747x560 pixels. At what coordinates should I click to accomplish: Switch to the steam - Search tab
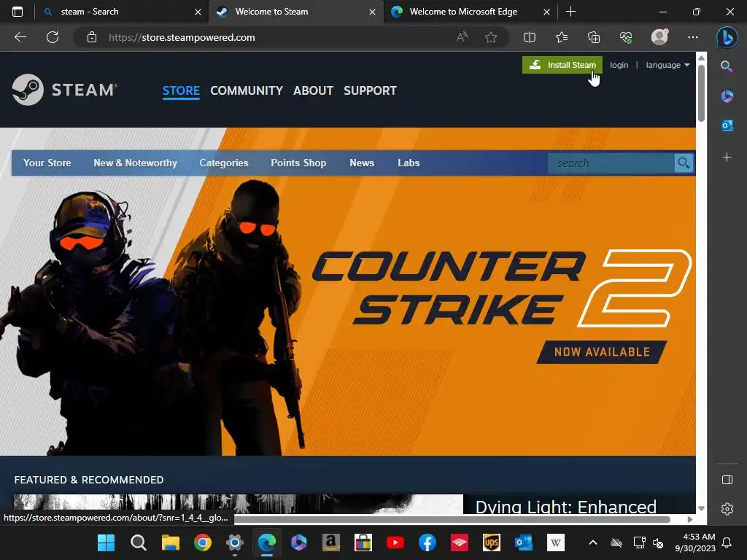[x=122, y=12]
